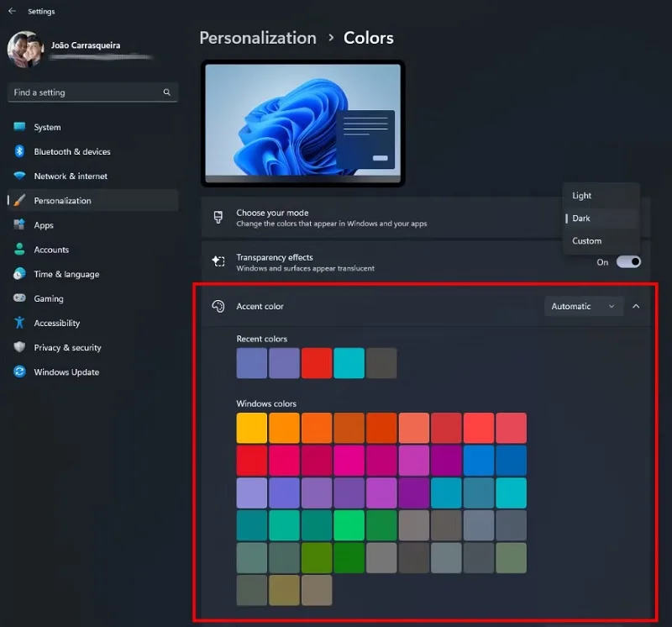This screenshot has width=672, height=627.
Task: Click the back arrow next to Settings
Action: click(x=12, y=11)
